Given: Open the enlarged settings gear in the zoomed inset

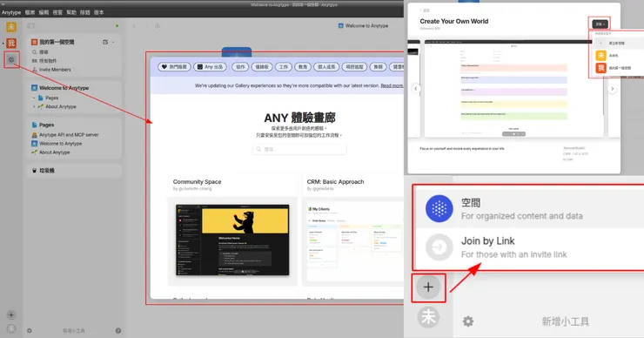Looking at the screenshot, I should pyautogui.click(x=468, y=321).
